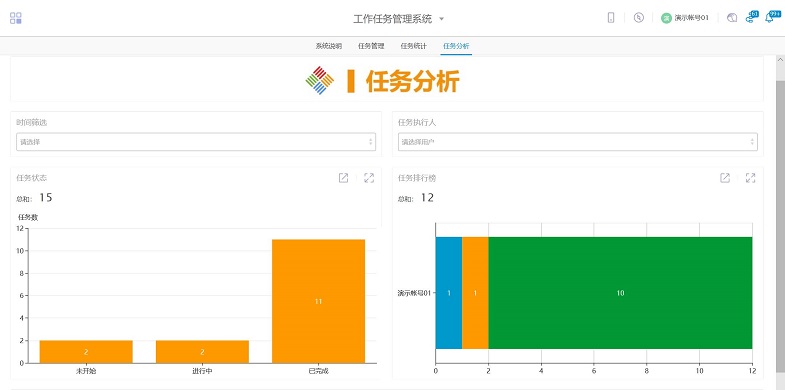Click the mobile device icon in header
The height and width of the screenshot is (390, 785).
[611, 18]
